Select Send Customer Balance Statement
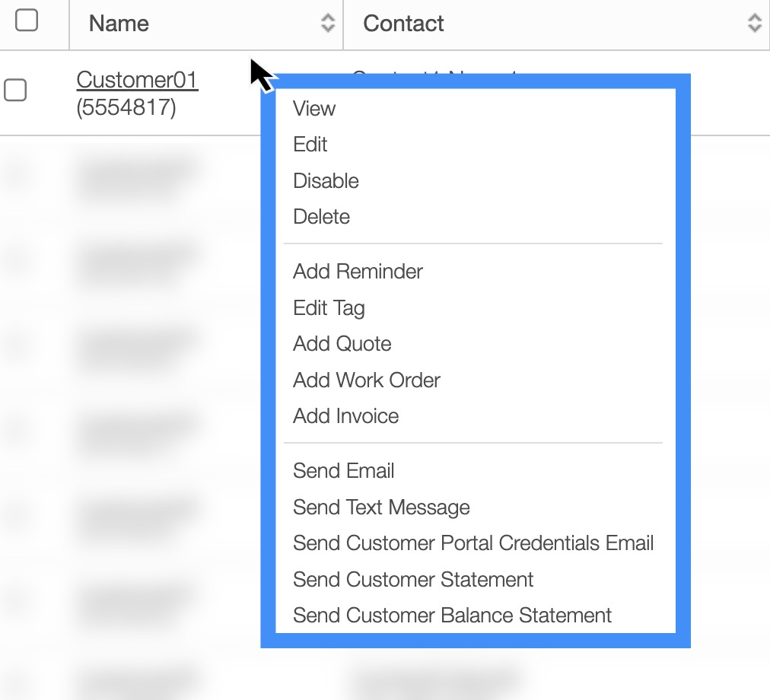This screenshot has width=770, height=700. point(452,616)
